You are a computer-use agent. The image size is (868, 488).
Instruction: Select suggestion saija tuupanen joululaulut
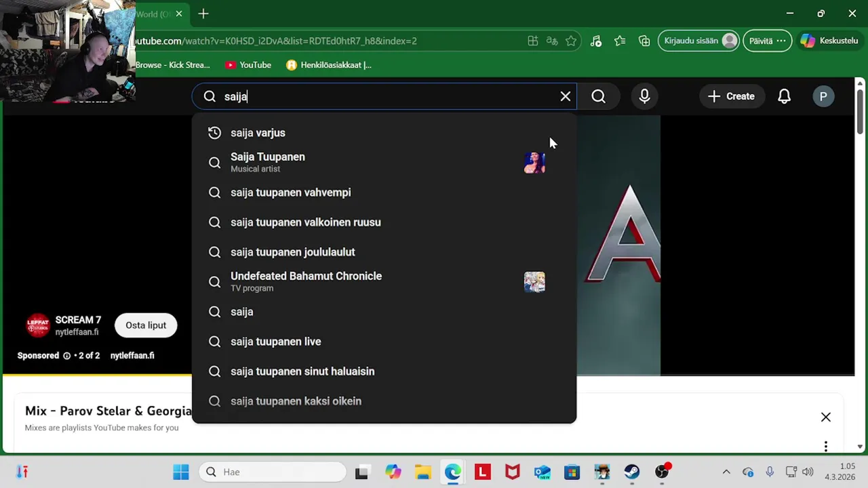point(384,252)
